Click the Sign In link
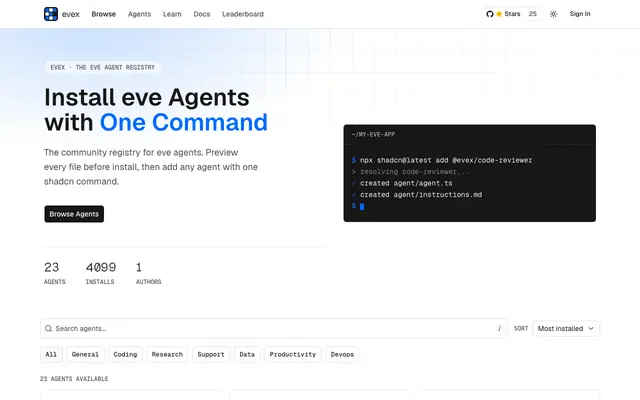This screenshot has width=640, height=400. point(580,14)
